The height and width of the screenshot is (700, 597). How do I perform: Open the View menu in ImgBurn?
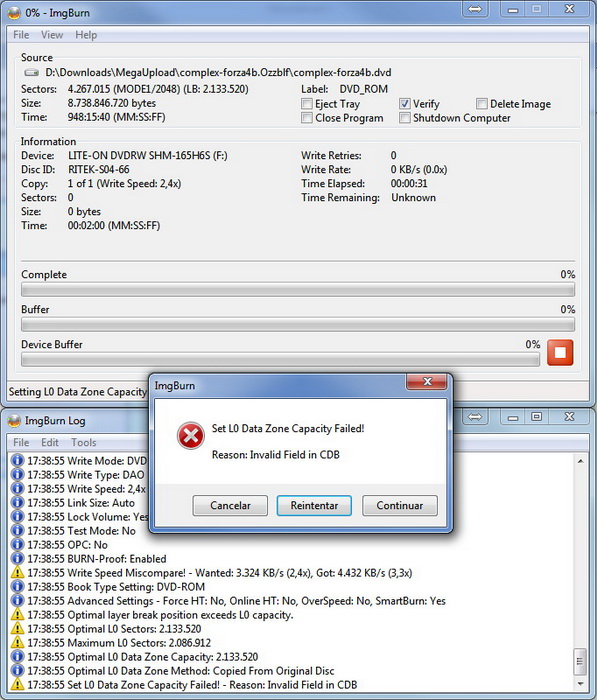coord(52,35)
